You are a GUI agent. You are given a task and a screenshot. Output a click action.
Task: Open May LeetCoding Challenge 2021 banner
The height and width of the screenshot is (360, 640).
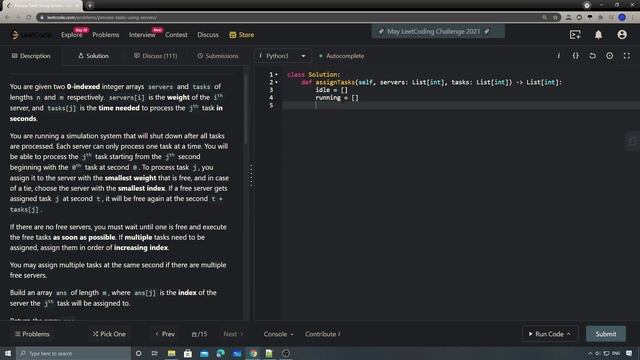438,31
